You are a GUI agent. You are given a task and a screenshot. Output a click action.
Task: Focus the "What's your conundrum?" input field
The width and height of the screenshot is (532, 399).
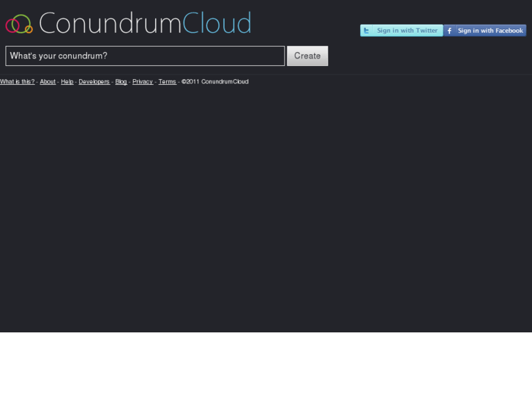tap(145, 56)
